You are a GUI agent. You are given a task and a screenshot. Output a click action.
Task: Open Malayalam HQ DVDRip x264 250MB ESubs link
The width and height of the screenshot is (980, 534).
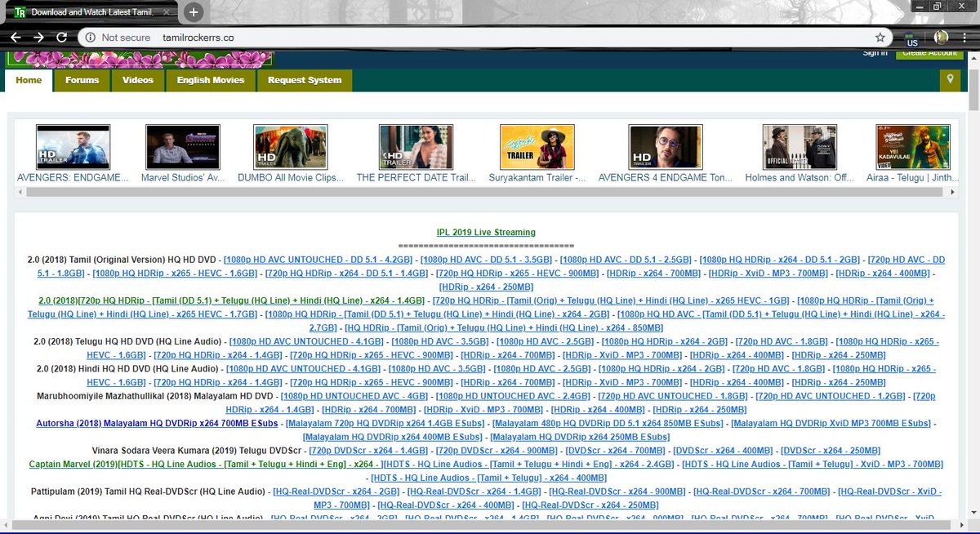coord(581,437)
